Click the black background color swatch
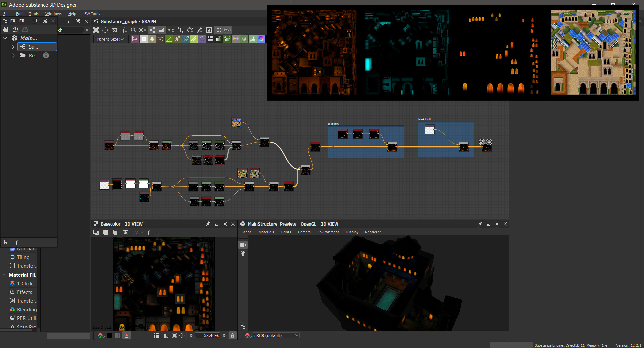This screenshot has width=644, height=348. [109, 335]
